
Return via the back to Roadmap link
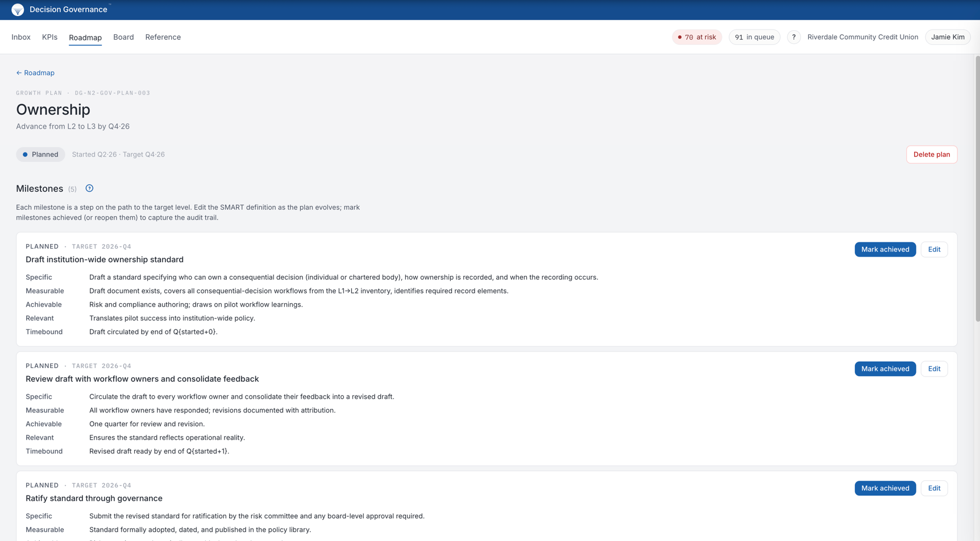(x=35, y=73)
